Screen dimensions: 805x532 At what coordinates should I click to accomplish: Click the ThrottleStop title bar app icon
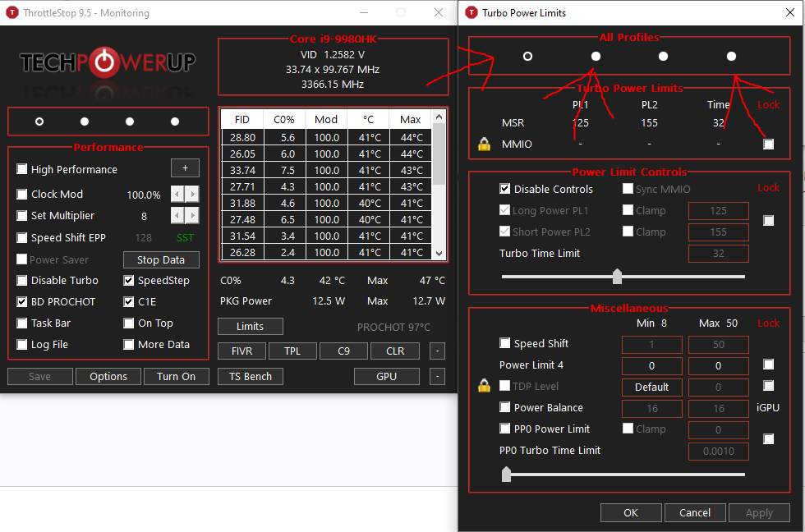(x=11, y=13)
